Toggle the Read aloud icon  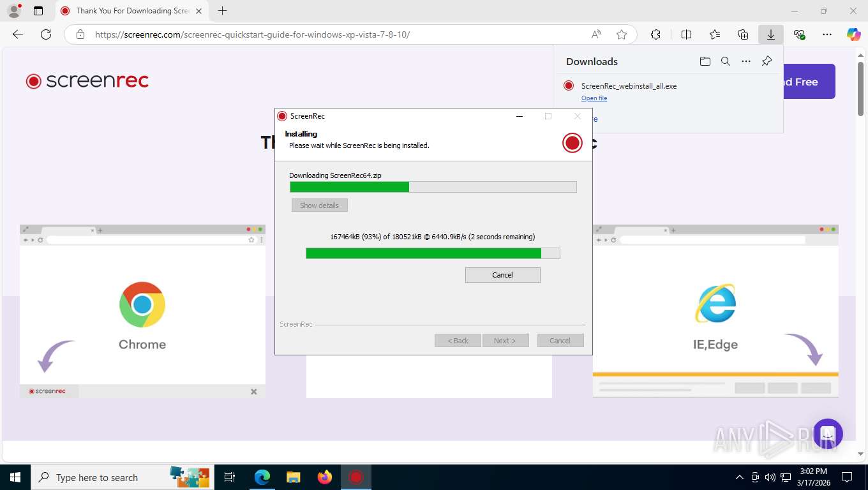pyautogui.click(x=596, y=34)
